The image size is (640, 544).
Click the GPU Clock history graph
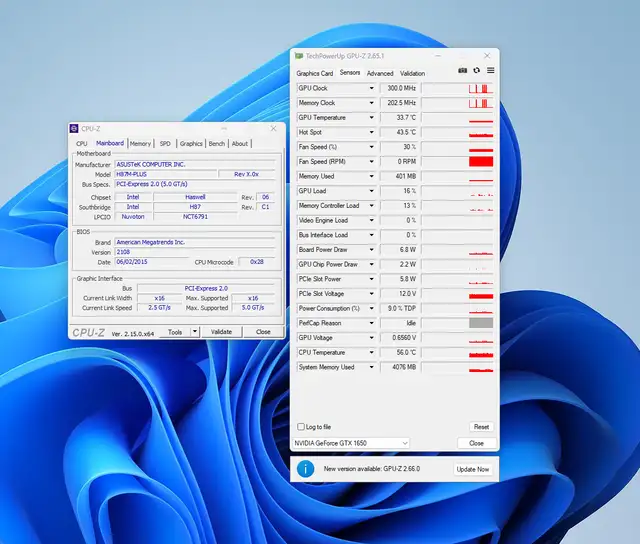[x=458, y=88]
